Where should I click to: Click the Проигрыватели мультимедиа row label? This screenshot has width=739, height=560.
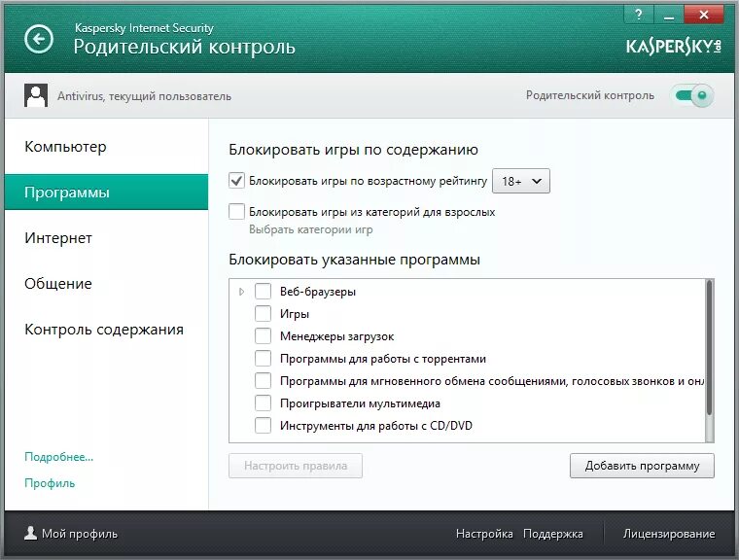(x=360, y=403)
